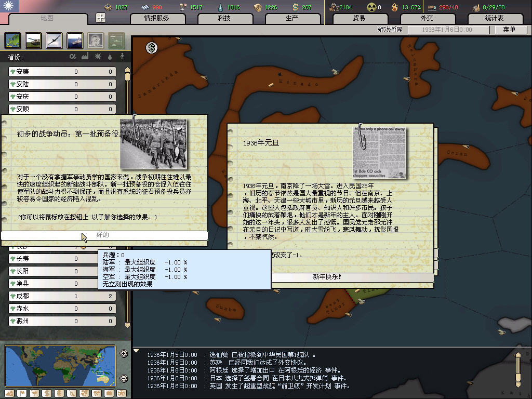Click the nuclear weapons radiation icon
Viewport: 532px width, 399px height.
[371, 7]
